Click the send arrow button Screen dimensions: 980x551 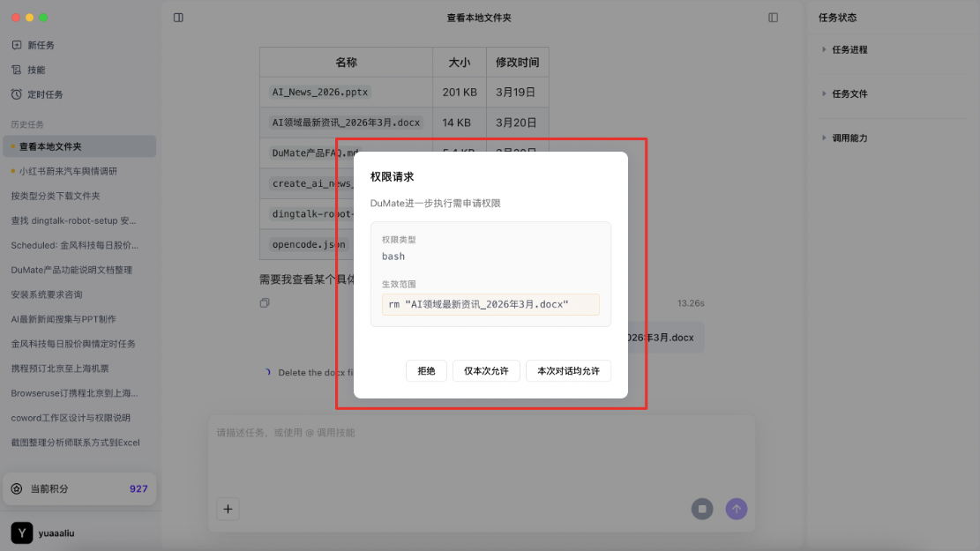tap(736, 509)
